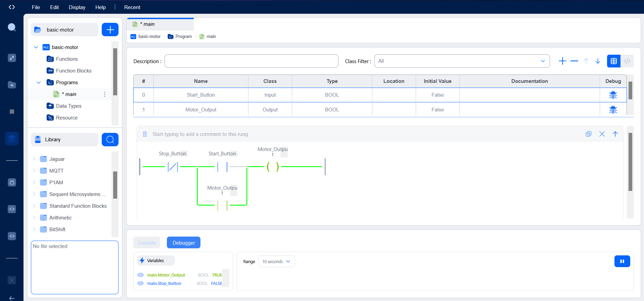
Task: Switch to the Console tab
Action: click(147, 243)
